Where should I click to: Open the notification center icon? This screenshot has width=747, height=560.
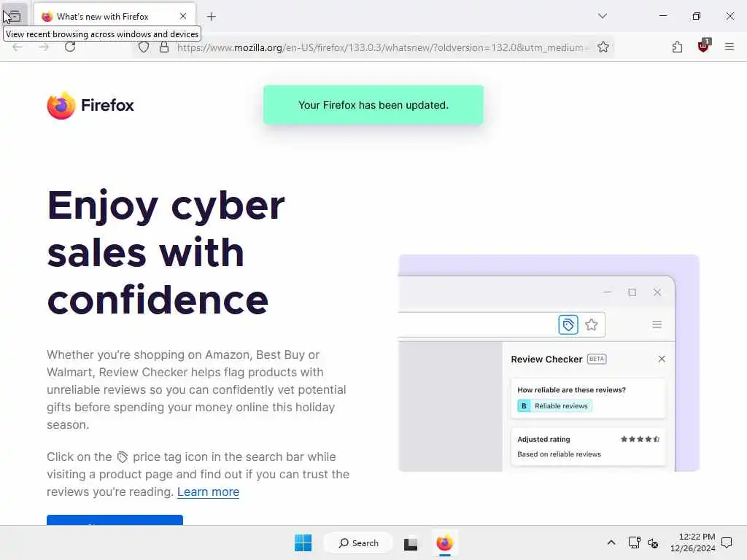[x=727, y=542]
